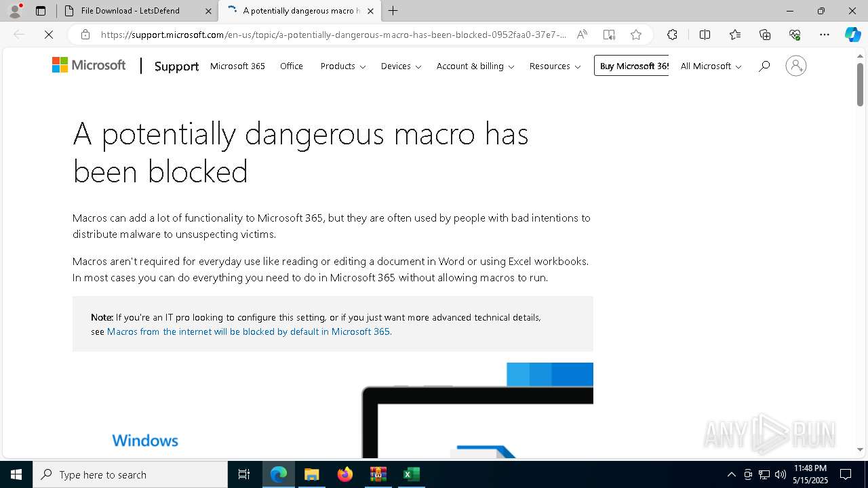Screen dimensions: 868x488
Task: Open the Support home link
Action: pos(176,66)
